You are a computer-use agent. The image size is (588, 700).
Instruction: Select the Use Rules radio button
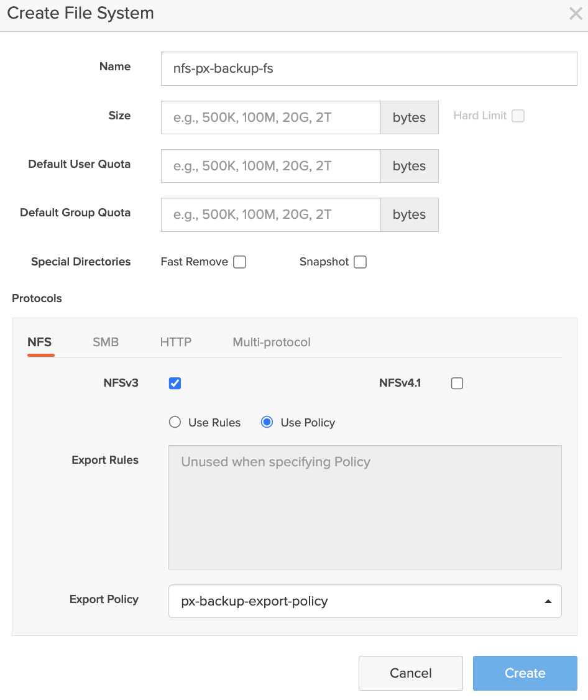pyautogui.click(x=175, y=422)
